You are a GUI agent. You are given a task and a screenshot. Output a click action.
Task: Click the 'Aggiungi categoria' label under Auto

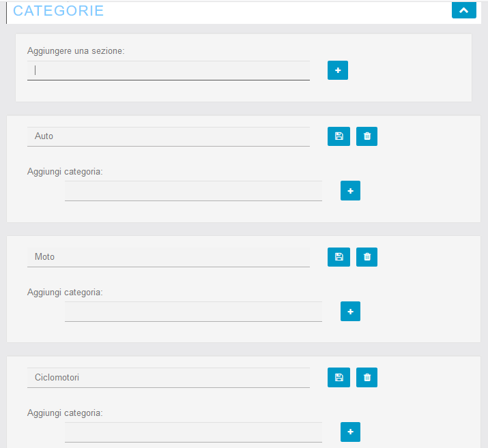(65, 172)
